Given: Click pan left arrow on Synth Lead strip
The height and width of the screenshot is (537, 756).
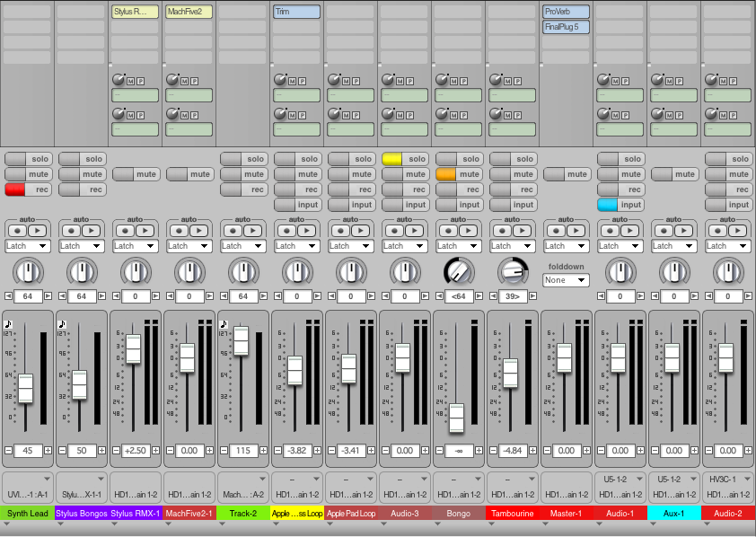Looking at the screenshot, I should pos(8,296).
